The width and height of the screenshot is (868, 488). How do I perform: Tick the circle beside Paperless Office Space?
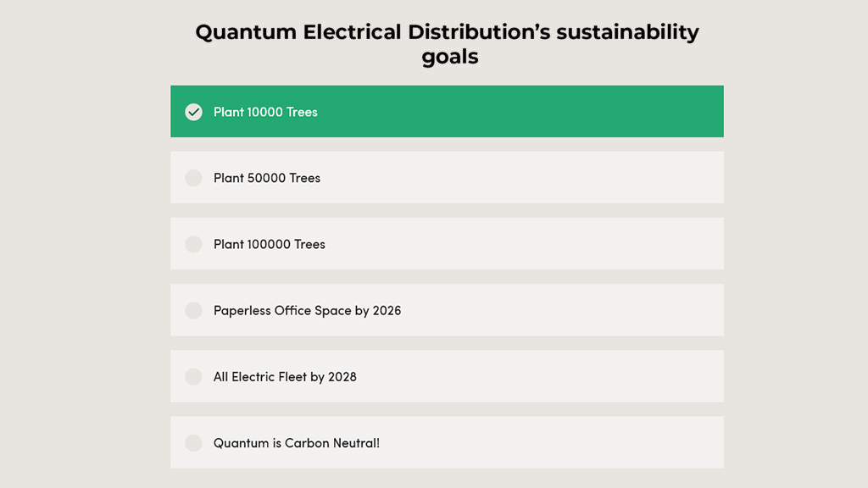point(194,310)
